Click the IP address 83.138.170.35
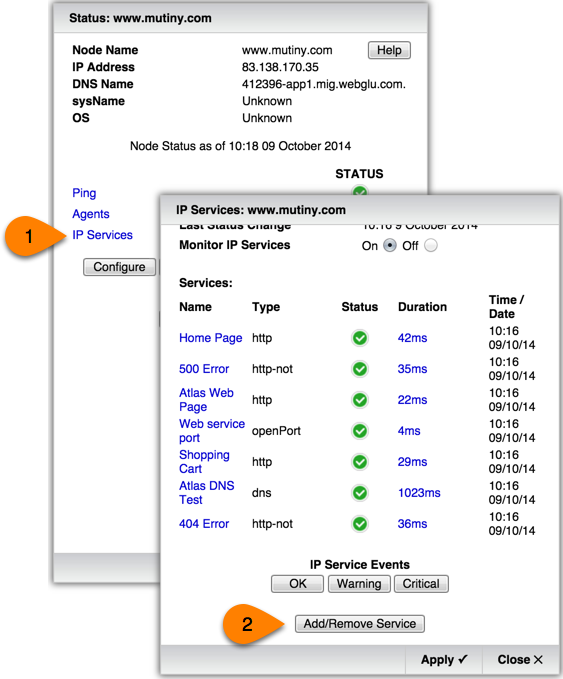This screenshot has width=563, height=679. [x=280, y=67]
